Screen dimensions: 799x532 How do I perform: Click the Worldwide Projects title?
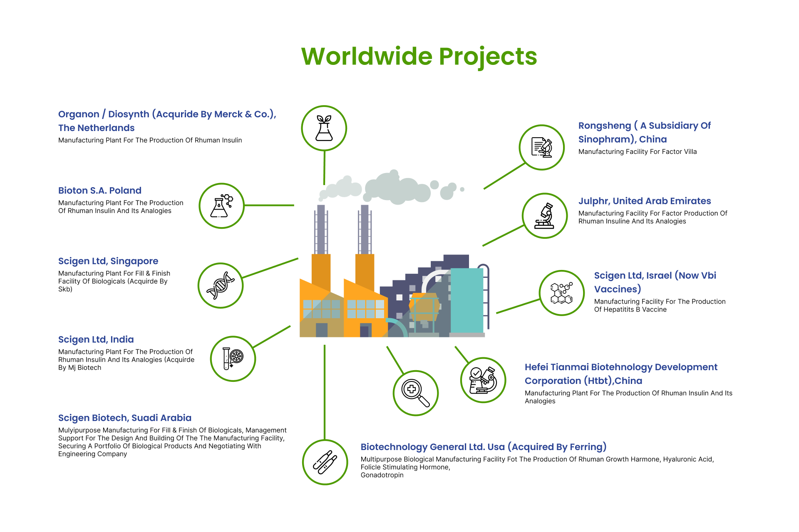coord(419,56)
